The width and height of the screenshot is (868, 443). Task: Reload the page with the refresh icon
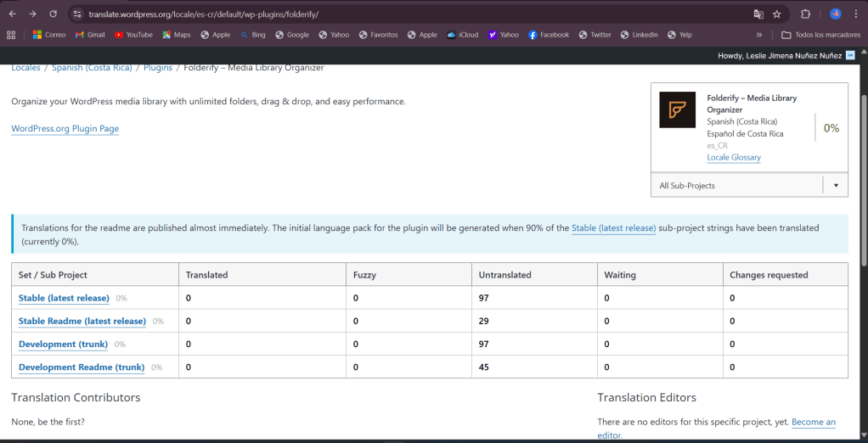pos(53,14)
